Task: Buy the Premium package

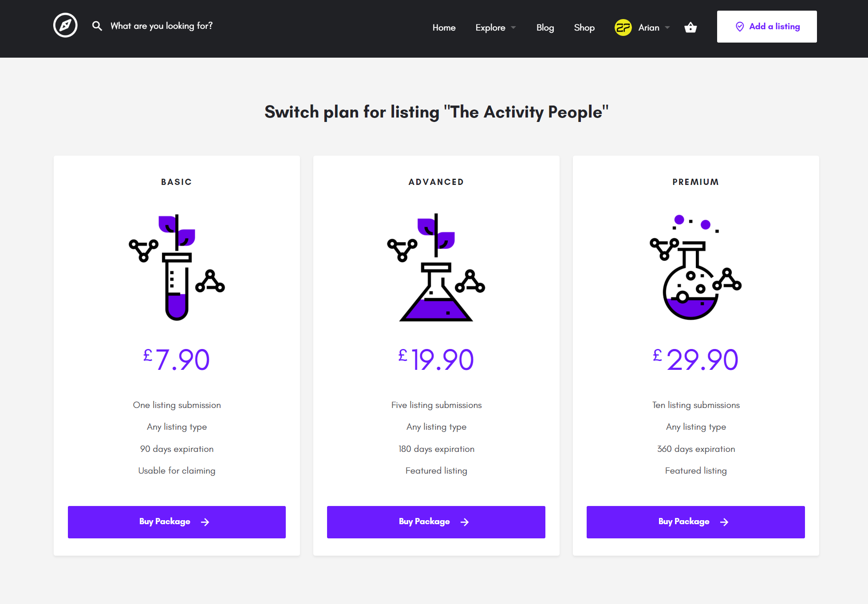Action: click(695, 522)
